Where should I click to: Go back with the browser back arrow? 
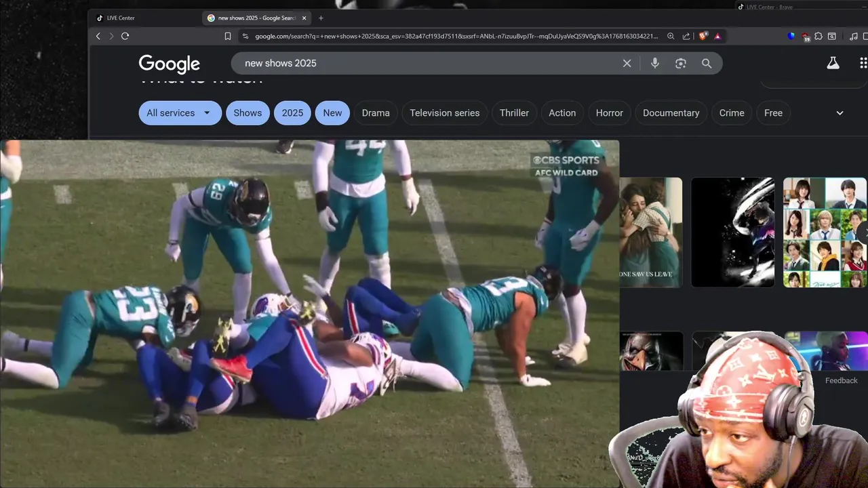98,36
